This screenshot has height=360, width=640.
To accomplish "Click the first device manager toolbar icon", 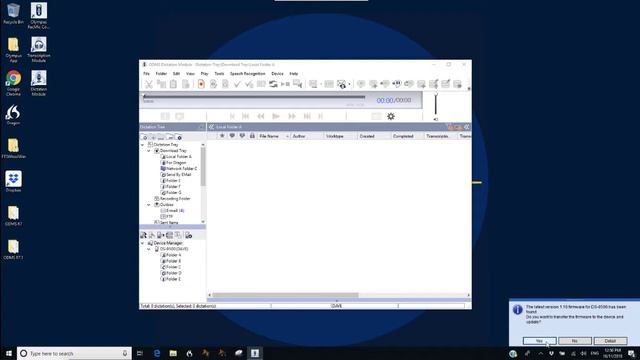I will click(x=143, y=235).
